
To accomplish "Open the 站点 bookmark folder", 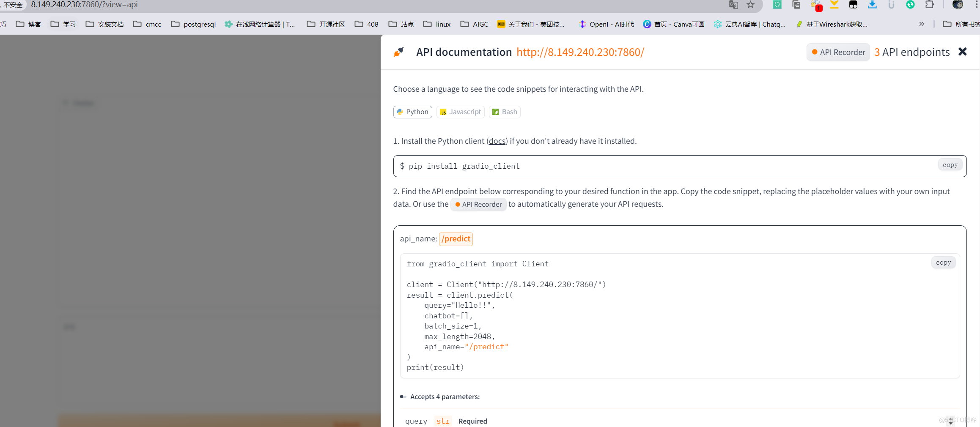I will pos(401,24).
